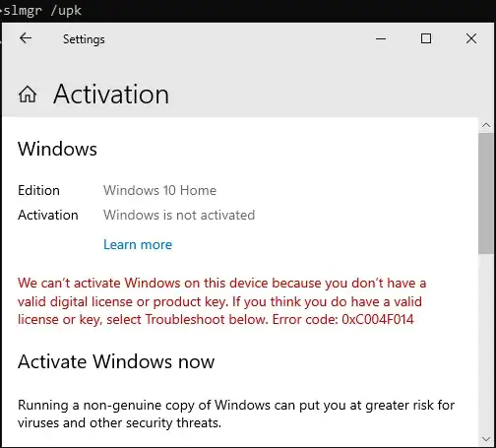496x448 pixels.
Task: Click the 'slmgr /upk' command text
Action: point(42,11)
